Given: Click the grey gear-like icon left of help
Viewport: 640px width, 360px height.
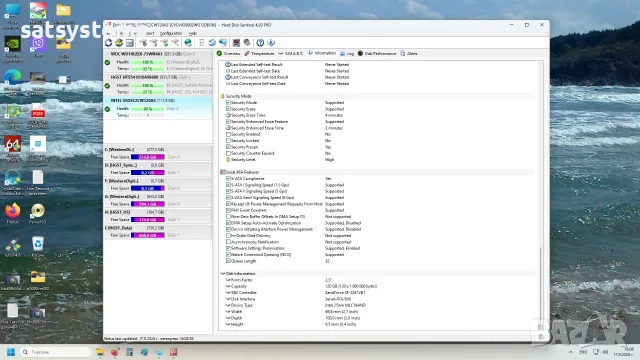Looking at the screenshot, I should point(247,42).
